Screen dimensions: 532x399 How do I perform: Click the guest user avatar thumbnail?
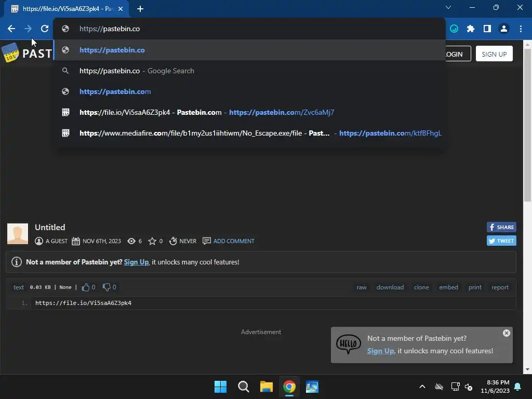point(18,234)
